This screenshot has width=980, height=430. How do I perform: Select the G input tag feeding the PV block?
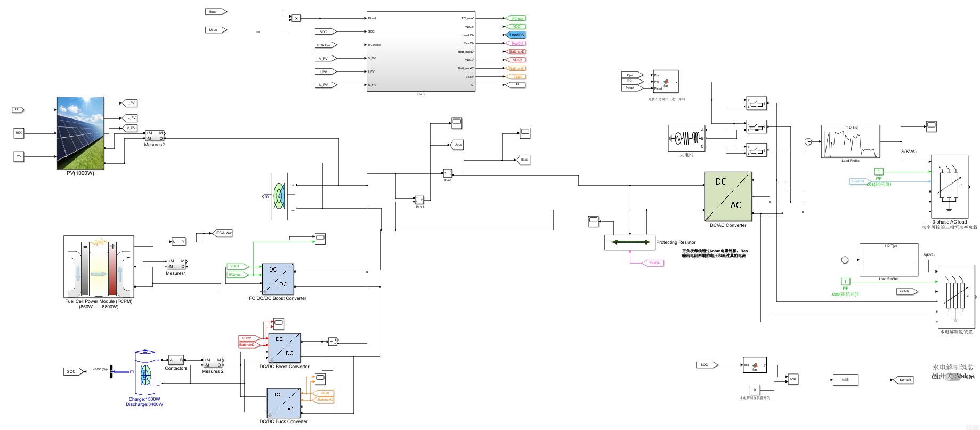(x=18, y=109)
